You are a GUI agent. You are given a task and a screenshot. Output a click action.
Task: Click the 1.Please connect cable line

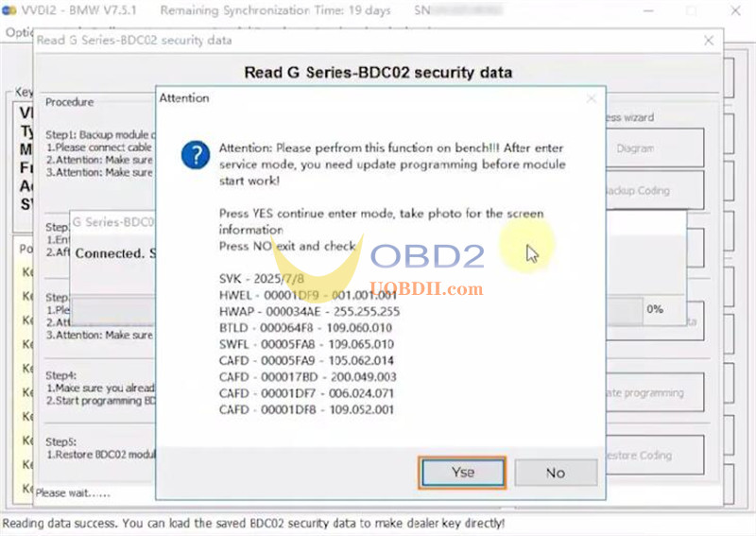pos(99,147)
